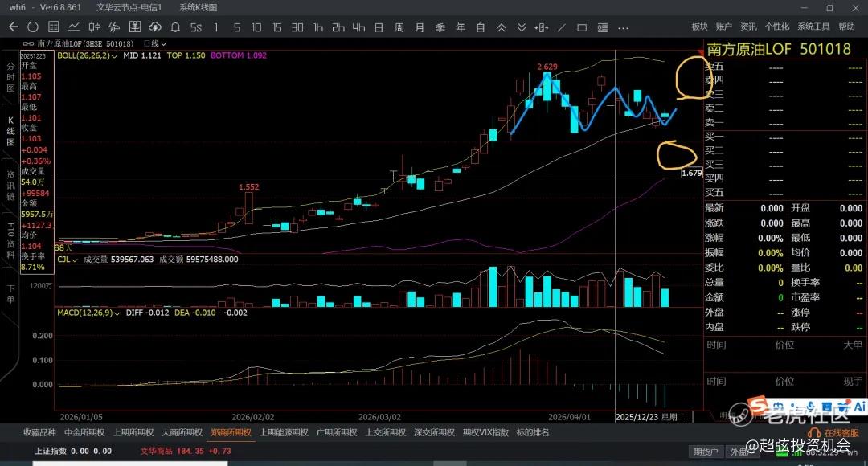
Task: Select the 30 minute period
Action: (x=298, y=27)
